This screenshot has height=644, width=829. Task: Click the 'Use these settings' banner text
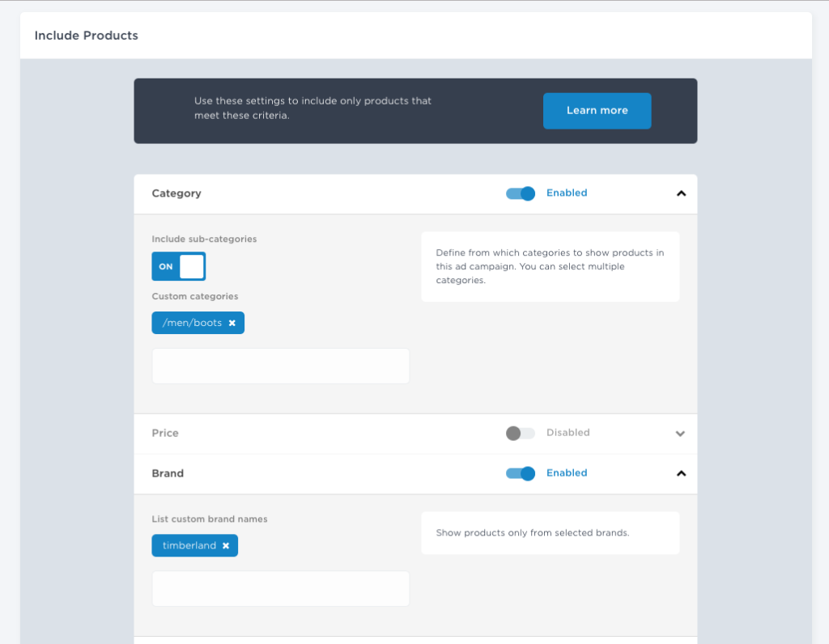click(x=312, y=108)
